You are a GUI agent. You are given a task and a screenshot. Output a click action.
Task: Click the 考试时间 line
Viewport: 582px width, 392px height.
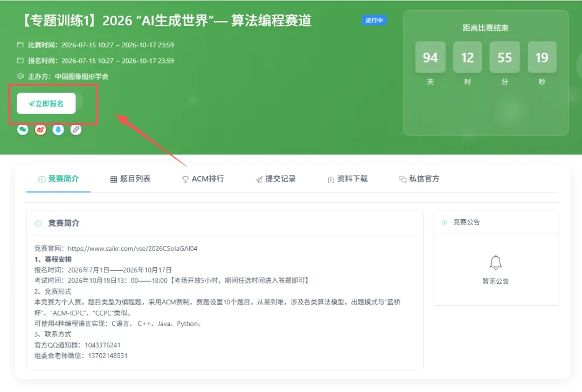tap(172, 281)
